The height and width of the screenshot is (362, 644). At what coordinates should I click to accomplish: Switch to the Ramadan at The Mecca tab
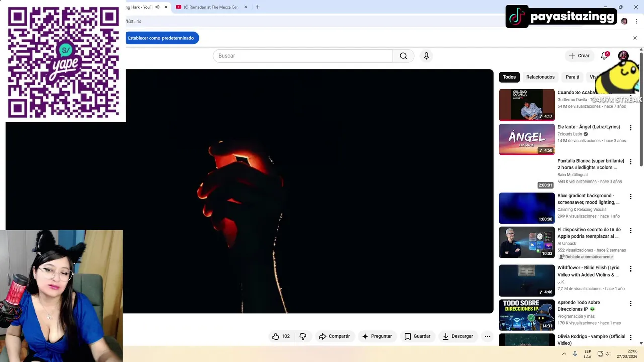[x=211, y=7]
